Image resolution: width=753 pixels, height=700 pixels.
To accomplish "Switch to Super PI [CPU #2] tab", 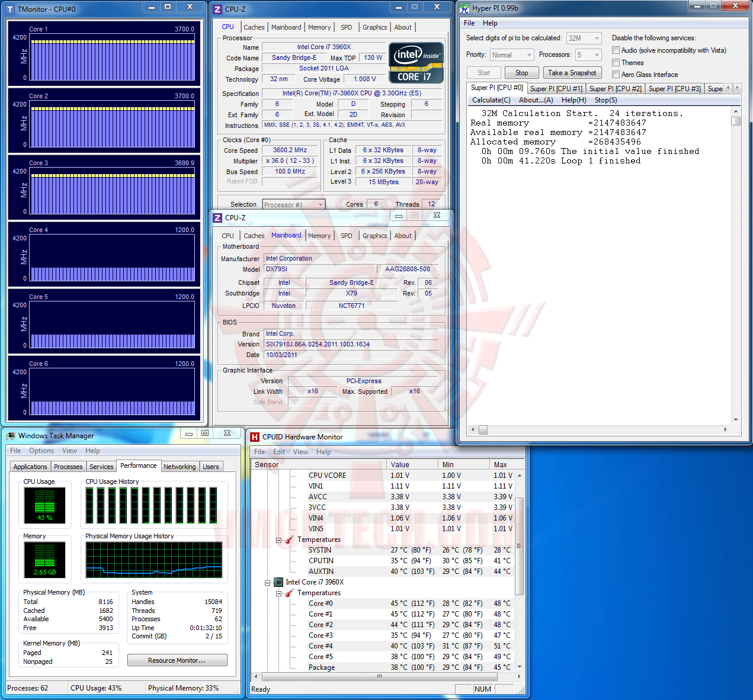I will tap(616, 89).
